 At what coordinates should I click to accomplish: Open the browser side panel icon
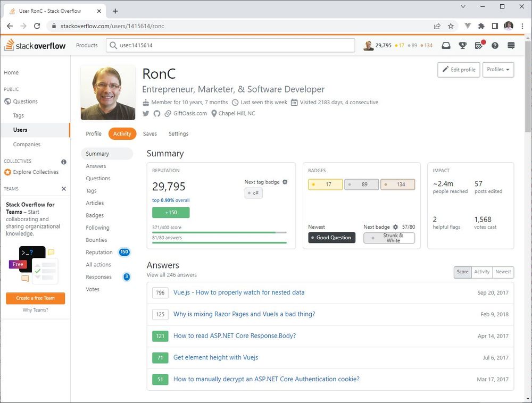(x=495, y=26)
